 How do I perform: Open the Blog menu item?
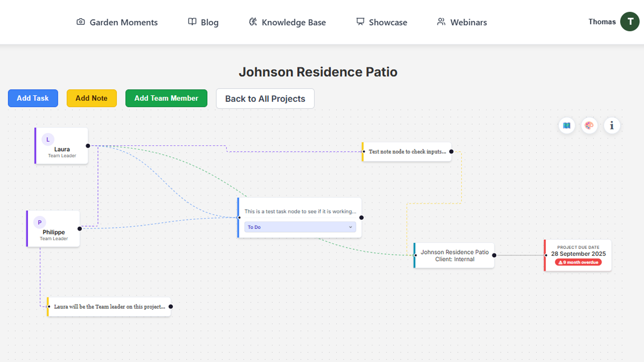point(203,22)
